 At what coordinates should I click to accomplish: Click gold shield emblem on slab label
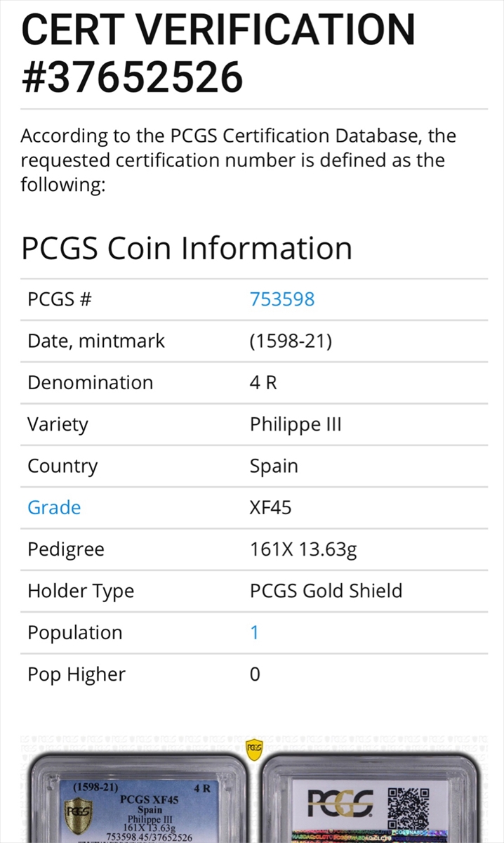click(x=78, y=815)
